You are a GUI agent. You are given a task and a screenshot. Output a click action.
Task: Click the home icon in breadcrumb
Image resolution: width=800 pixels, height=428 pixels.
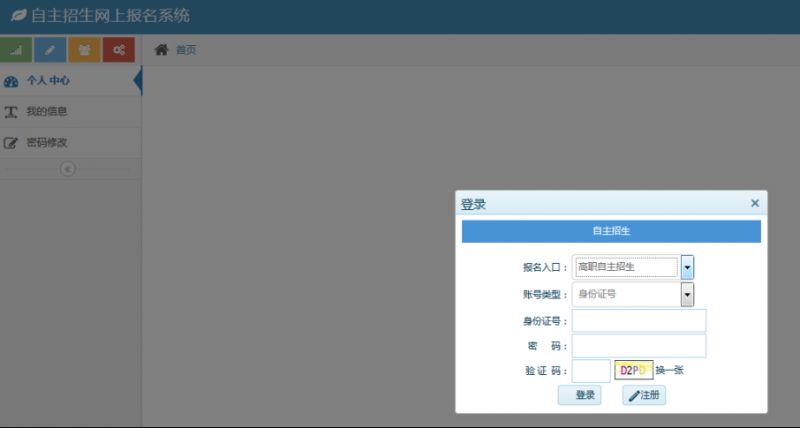(x=162, y=49)
